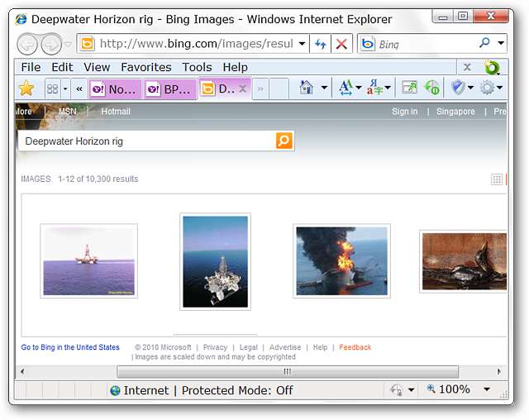Image resolution: width=529 pixels, height=420 pixels.
Task: Click the Legal footer link
Action: (x=248, y=347)
